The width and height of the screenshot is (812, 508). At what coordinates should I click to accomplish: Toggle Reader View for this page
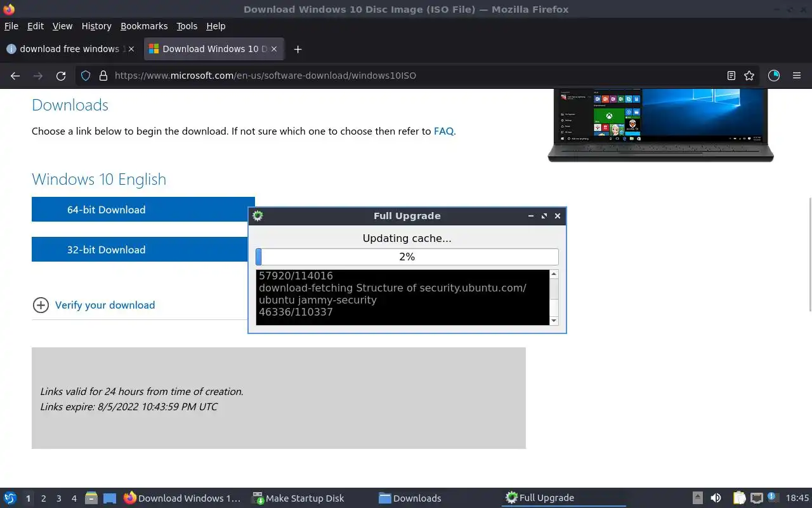(x=731, y=76)
